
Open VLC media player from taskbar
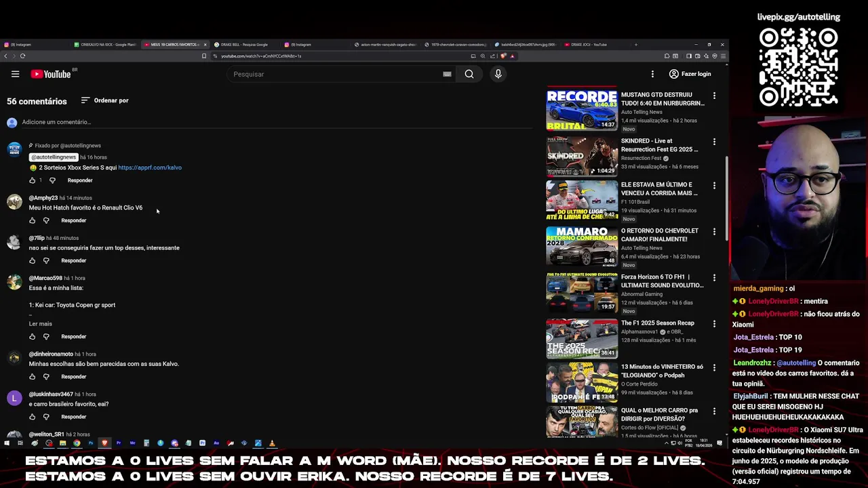tap(272, 443)
